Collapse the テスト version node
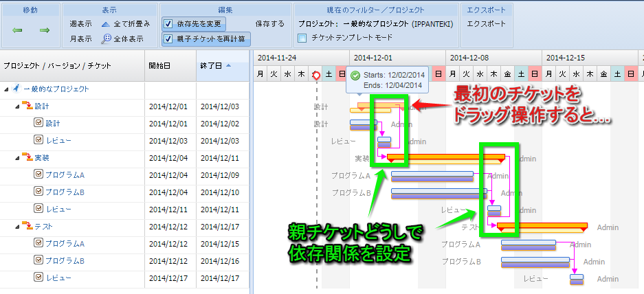The image size is (644, 294). pos(17,226)
